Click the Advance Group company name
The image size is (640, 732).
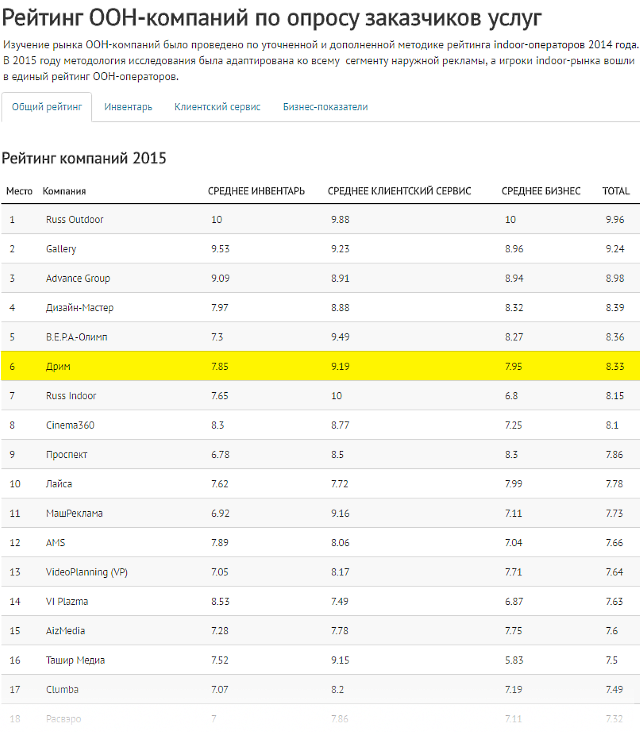tap(78, 278)
